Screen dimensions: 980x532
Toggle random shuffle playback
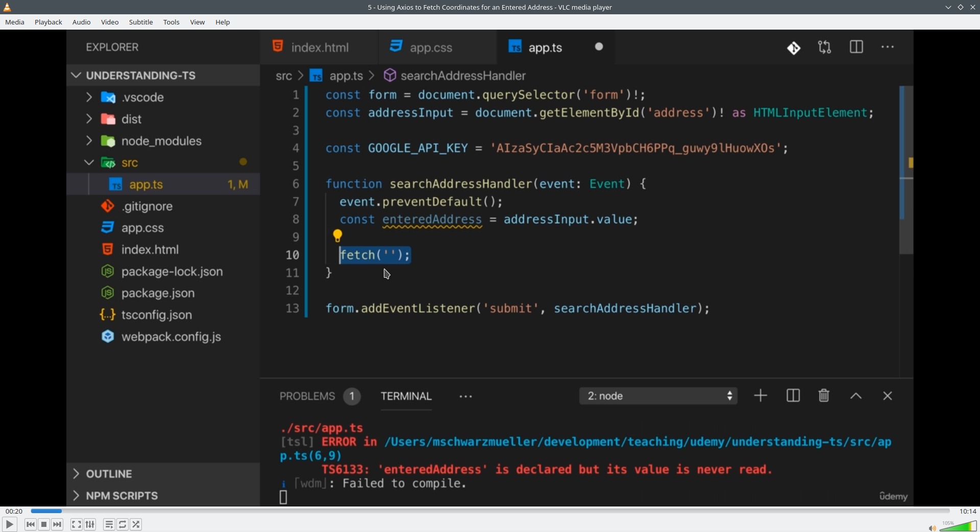pyautogui.click(x=136, y=524)
